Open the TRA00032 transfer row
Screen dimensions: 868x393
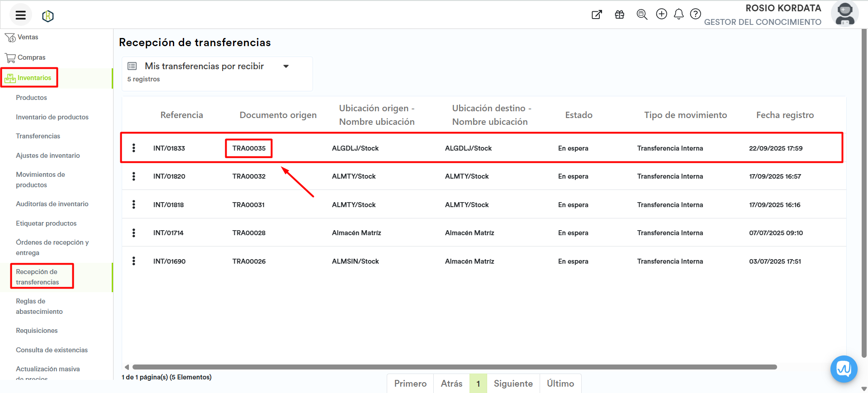[249, 176]
